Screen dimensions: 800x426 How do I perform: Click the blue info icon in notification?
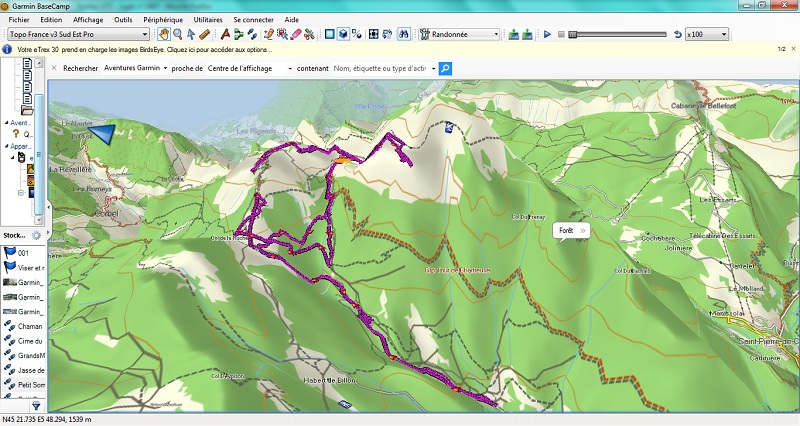(8, 49)
